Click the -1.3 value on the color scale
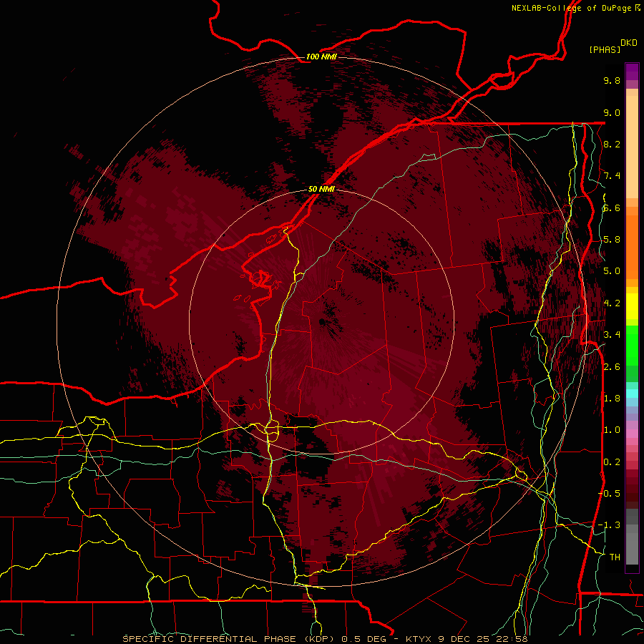644x644 pixels. (609, 525)
